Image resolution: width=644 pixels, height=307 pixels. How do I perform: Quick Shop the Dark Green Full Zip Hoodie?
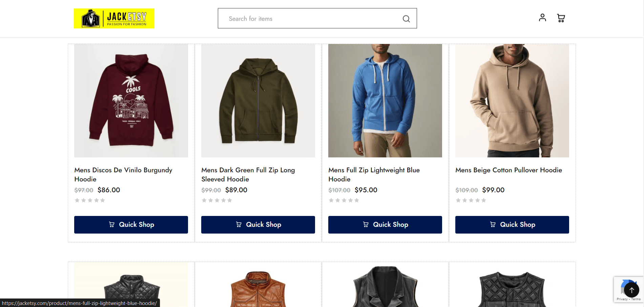coord(258,225)
